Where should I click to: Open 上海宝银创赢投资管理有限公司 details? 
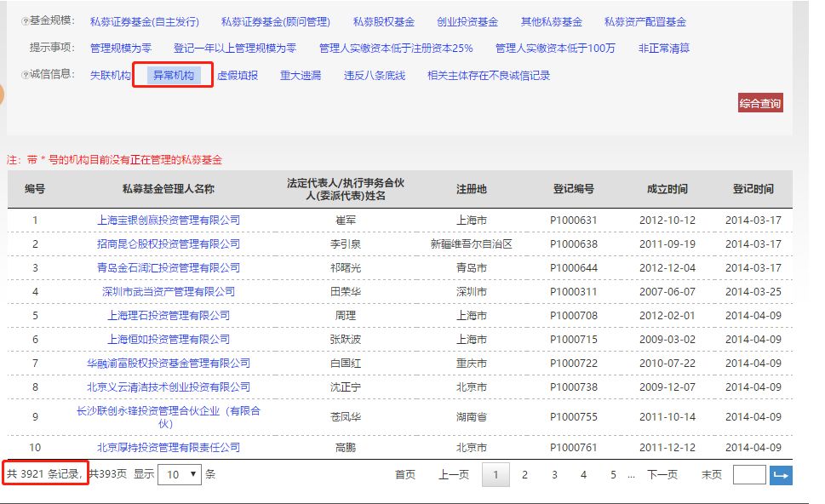[169, 220]
